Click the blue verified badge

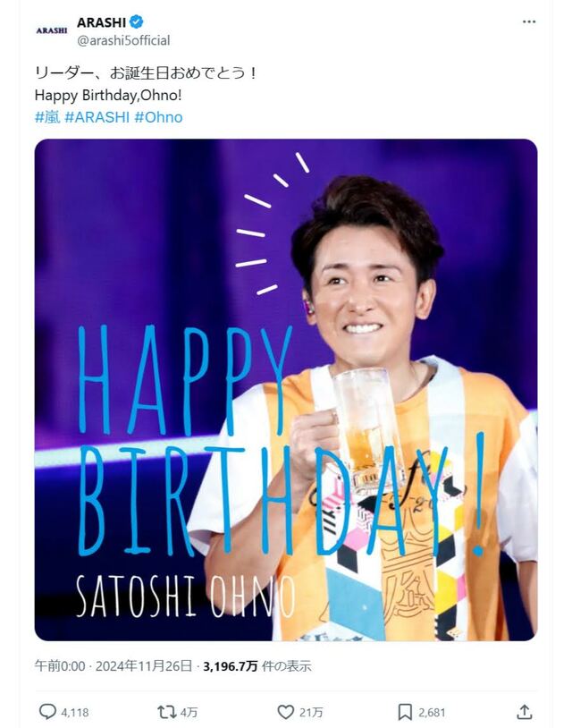137,21
